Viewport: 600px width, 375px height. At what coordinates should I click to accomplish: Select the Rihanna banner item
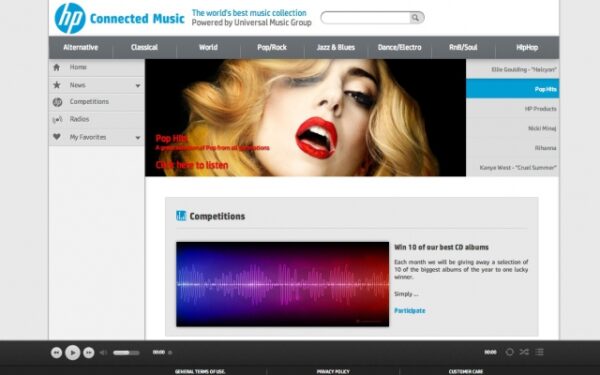(x=512, y=148)
